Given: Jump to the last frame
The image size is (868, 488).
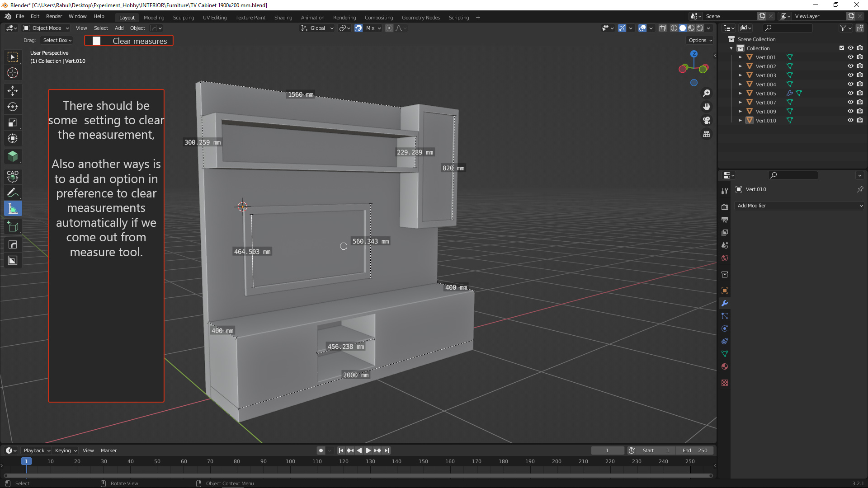Looking at the screenshot, I should pos(387,450).
